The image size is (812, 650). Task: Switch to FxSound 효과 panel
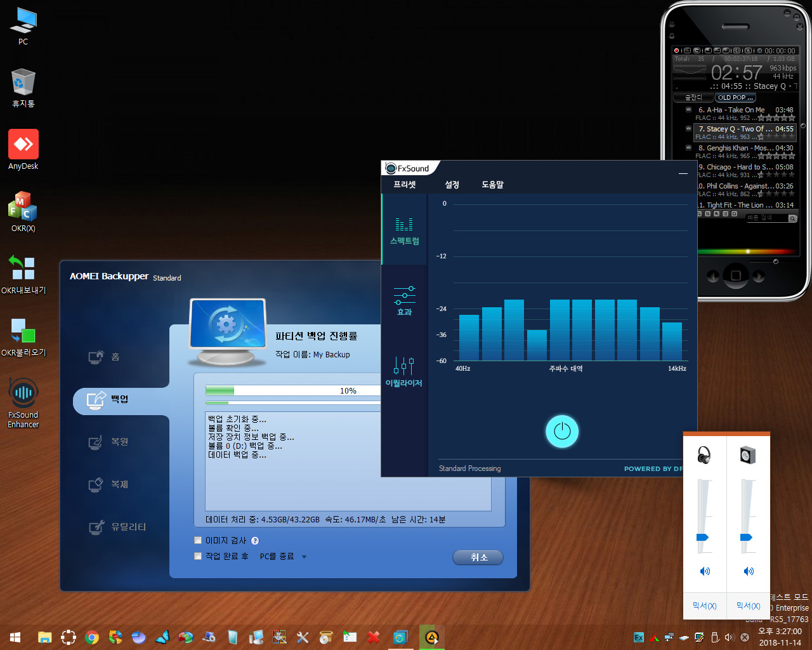[404, 301]
